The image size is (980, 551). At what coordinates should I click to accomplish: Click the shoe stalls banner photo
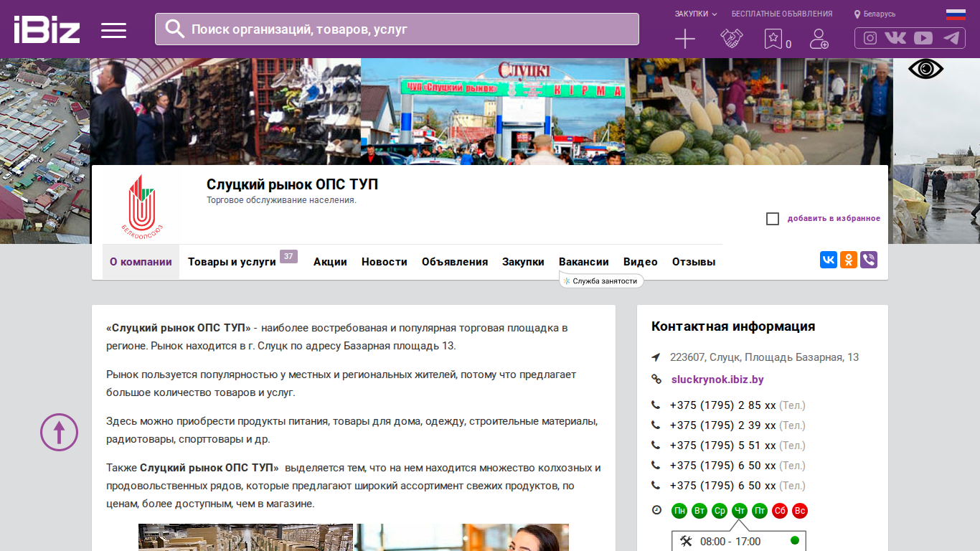tap(225, 111)
